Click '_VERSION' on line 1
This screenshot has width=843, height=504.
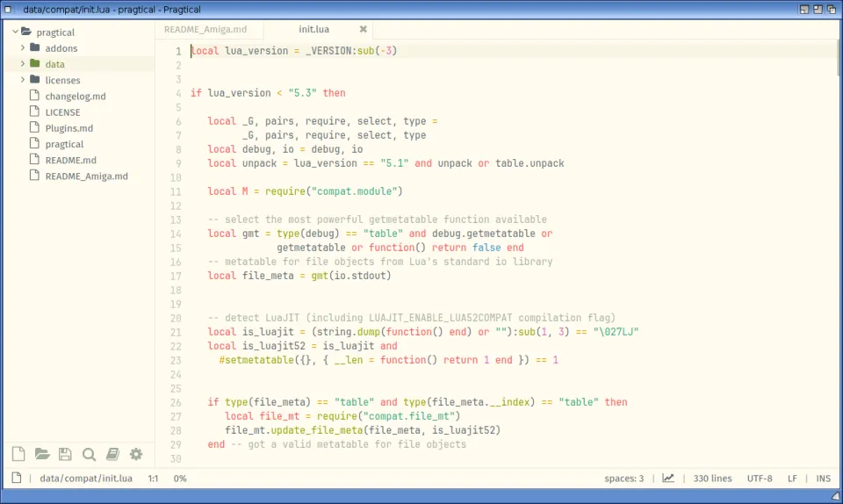(x=328, y=51)
